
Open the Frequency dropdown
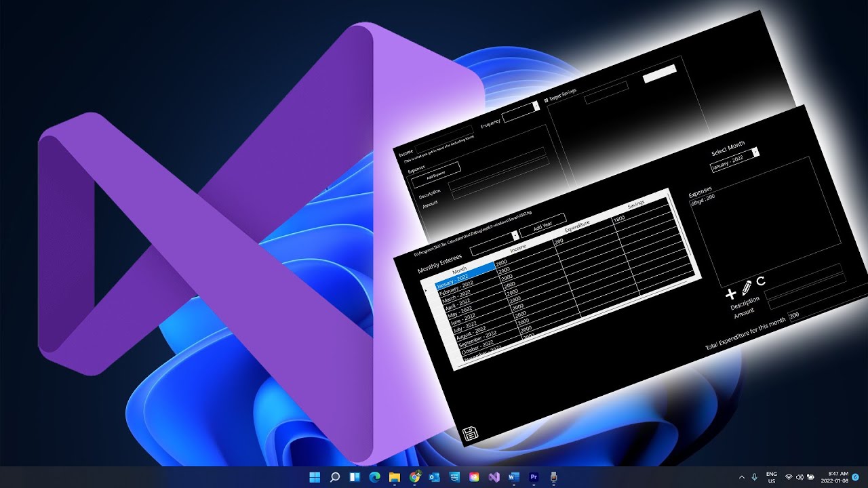click(521, 111)
